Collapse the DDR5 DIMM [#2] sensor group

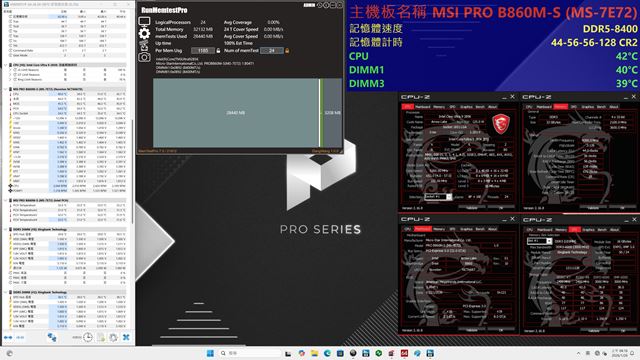point(5,292)
